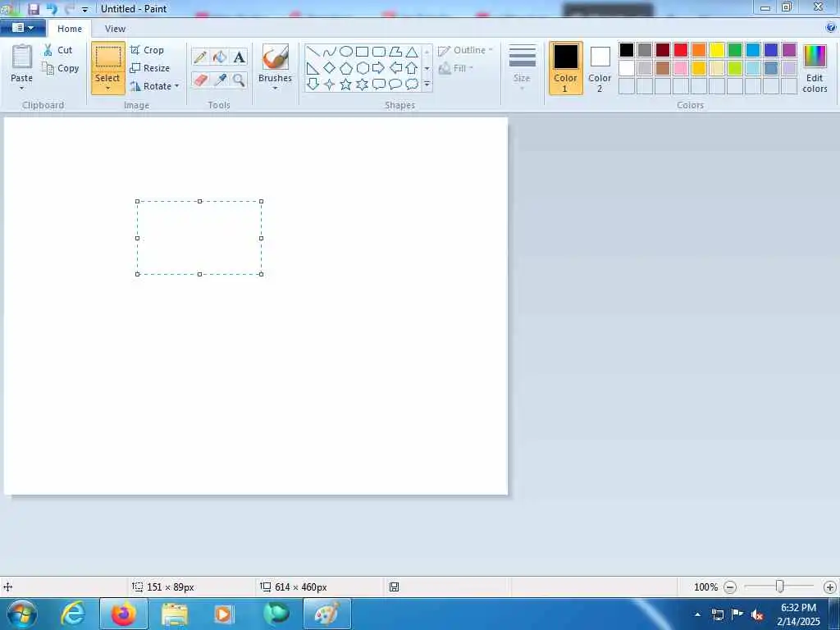Click the Brushes tool icon
Screen dimensions: 840x630
tap(276, 57)
